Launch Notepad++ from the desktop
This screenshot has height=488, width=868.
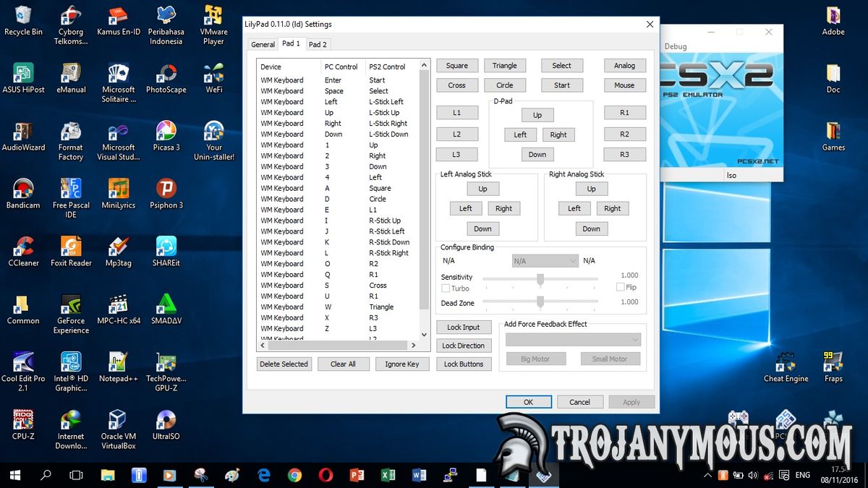[119, 367]
